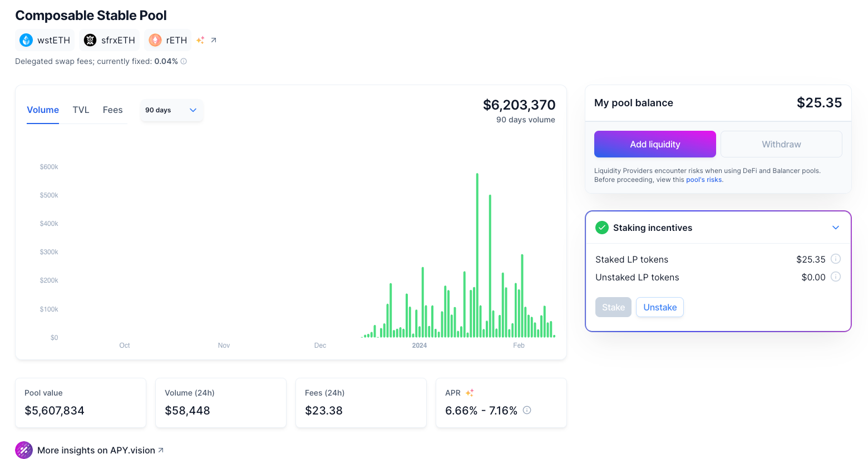Switch to the Fees chart tab
The height and width of the screenshot is (459, 868).
[112, 110]
